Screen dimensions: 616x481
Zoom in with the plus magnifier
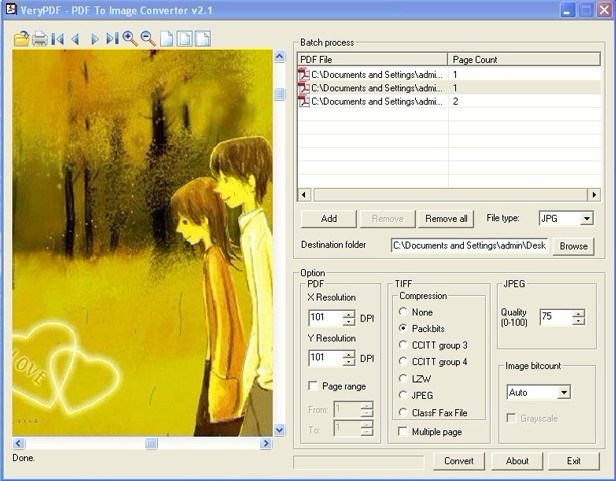(130, 39)
